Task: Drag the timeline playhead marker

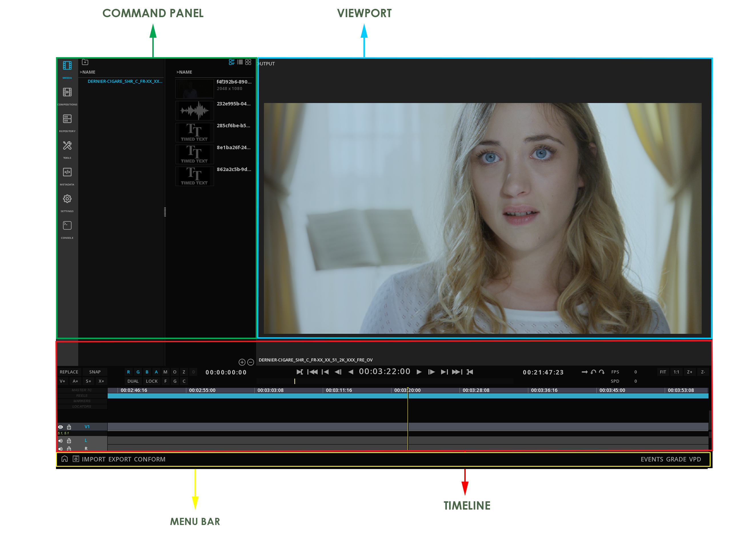Action: click(409, 388)
